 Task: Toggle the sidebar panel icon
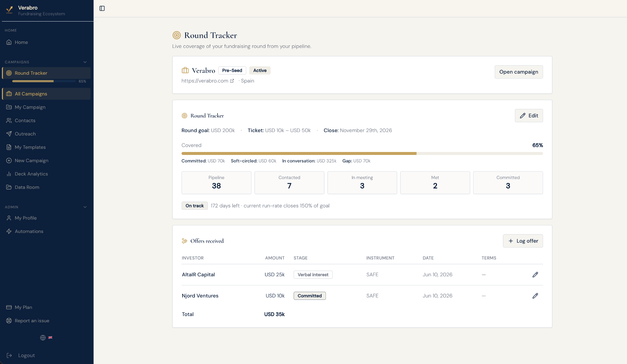(102, 8)
